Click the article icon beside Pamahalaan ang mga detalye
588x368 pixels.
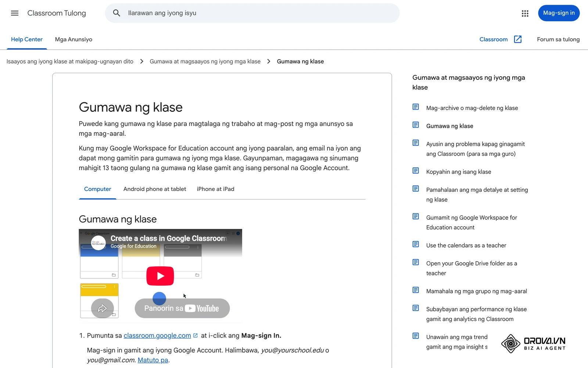416,189
